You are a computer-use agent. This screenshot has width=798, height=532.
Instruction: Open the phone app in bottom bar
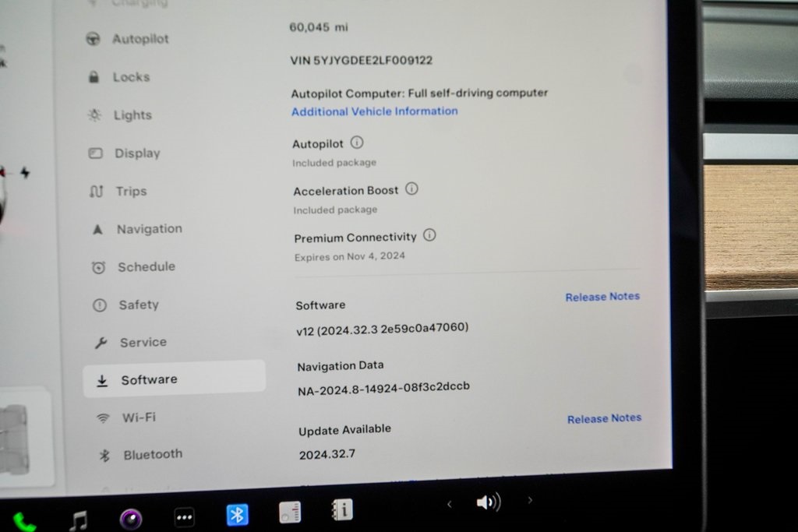24,521
